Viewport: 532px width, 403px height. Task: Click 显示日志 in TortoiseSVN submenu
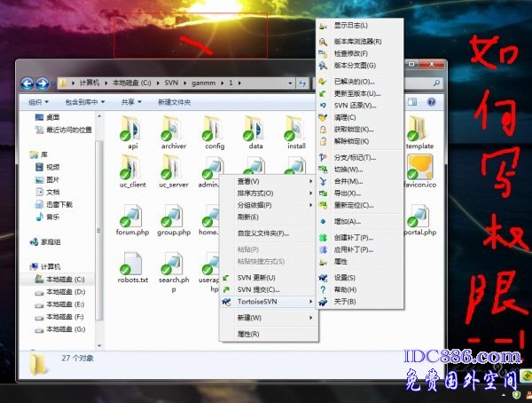pyautogui.click(x=351, y=26)
